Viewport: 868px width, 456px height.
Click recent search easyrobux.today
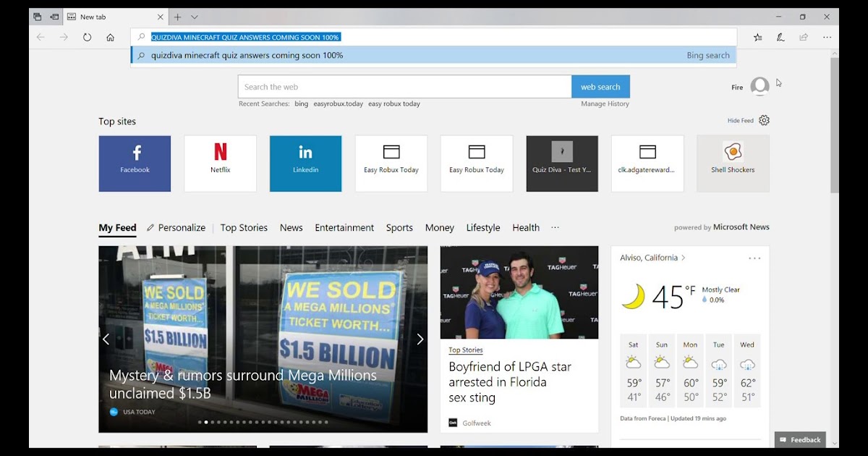tap(339, 104)
